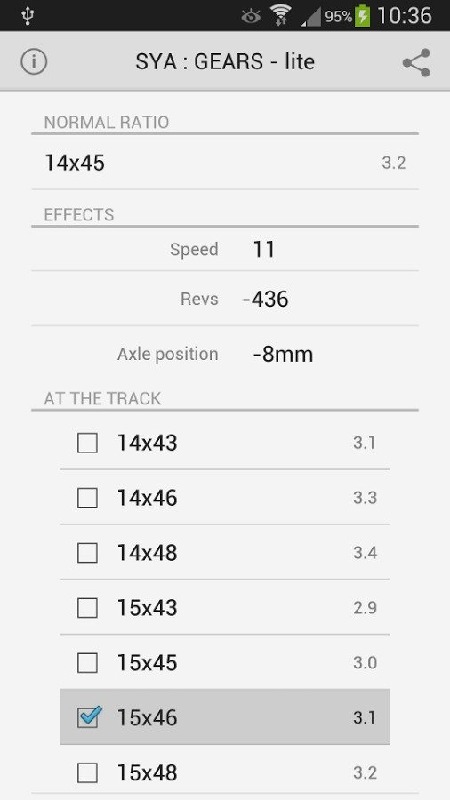The width and height of the screenshot is (450, 800).
Task: Tick the 14x48 checkbox
Action: click(87, 553)
